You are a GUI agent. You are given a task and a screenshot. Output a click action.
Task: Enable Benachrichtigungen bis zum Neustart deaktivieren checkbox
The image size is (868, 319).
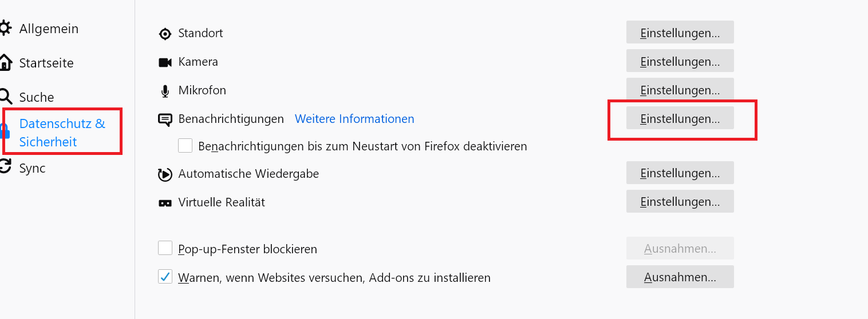coord(185,146)
